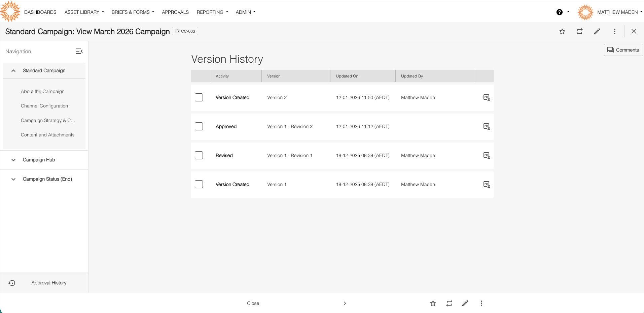Open the three-dot more options in header
644x313 pixels.
coord(615,31)
